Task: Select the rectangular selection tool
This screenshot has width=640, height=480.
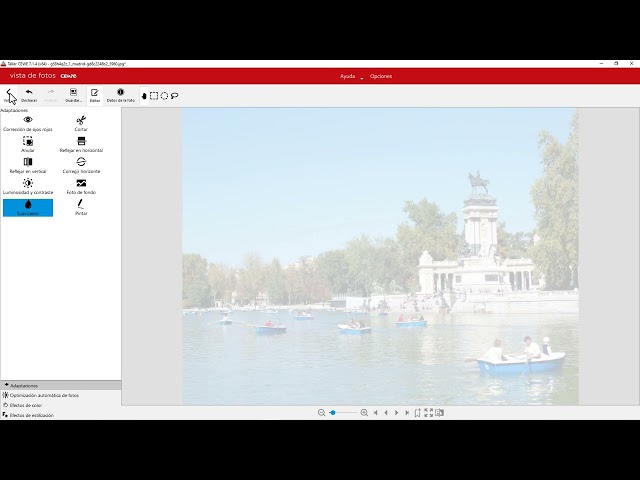Action: (x=154, y=96)
